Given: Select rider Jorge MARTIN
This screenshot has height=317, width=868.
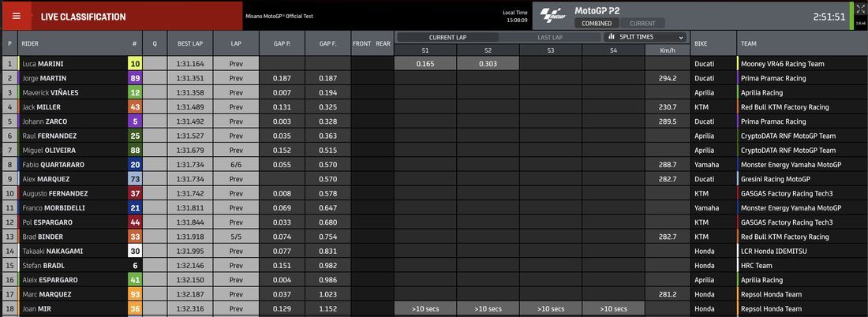Looking at the screenshot, I should 44,78.
